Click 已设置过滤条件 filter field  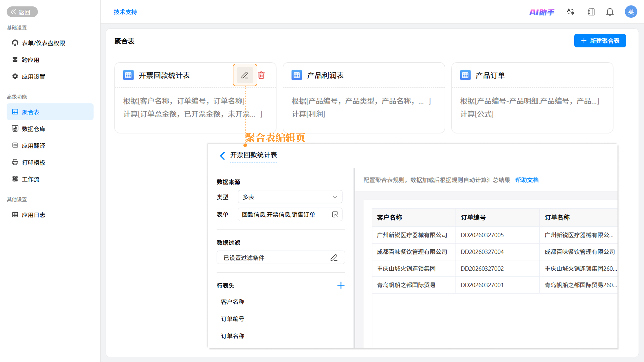[x=281, y=257]
